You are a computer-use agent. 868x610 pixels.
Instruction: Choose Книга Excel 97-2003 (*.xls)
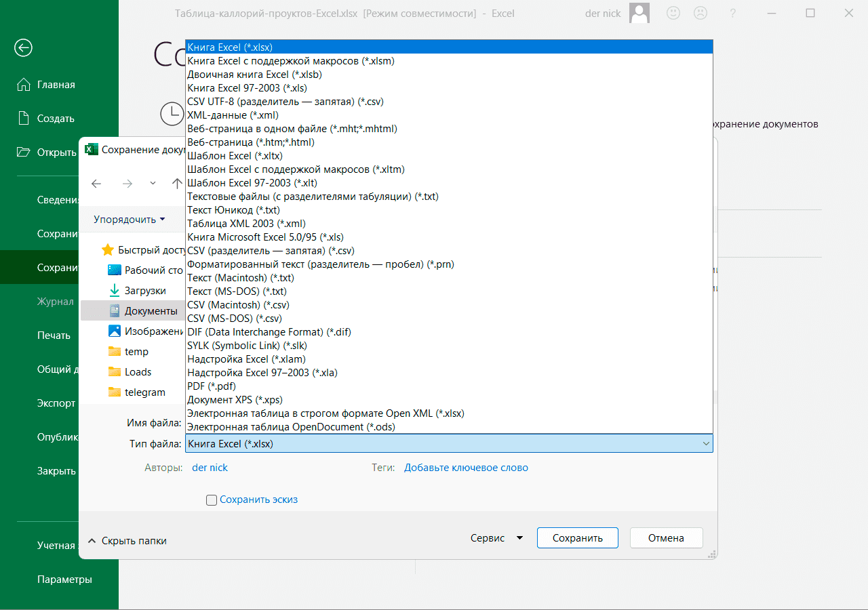point(449,88)
